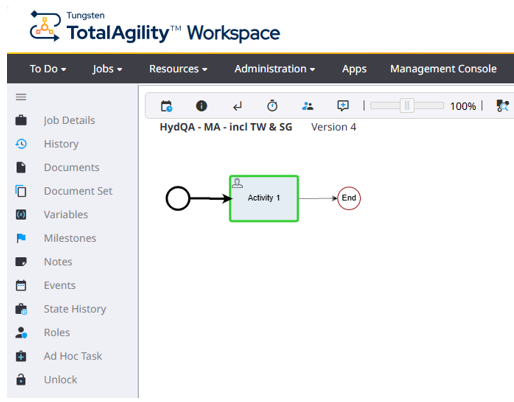Open Variables in the sidebar
The height and width of the screenshot is (402, 514).
[66, 215]
